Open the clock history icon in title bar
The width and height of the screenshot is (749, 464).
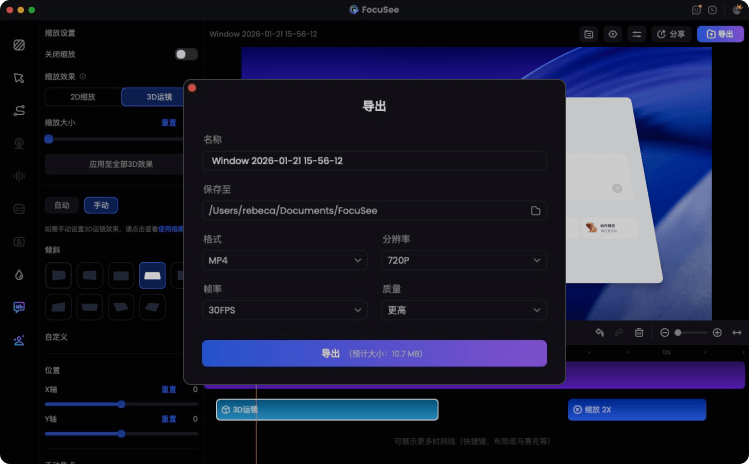(x=713, y=10)
